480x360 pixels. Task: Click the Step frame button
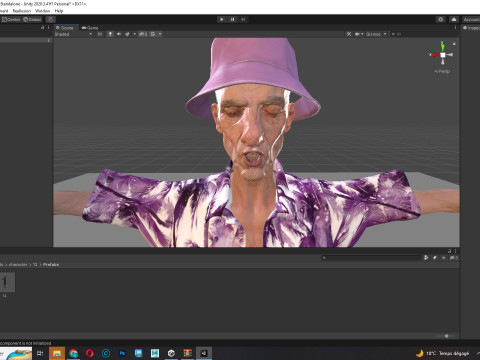(243, 19)
